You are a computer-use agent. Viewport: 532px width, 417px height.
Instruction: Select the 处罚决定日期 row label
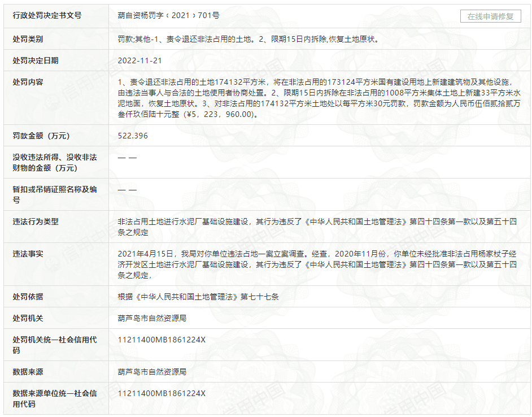[x=36, y=60]
